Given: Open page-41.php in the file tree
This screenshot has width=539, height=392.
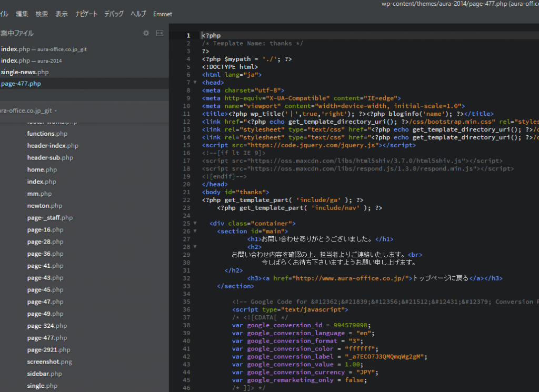Looking at the screenshot, I should pos(45,266).
